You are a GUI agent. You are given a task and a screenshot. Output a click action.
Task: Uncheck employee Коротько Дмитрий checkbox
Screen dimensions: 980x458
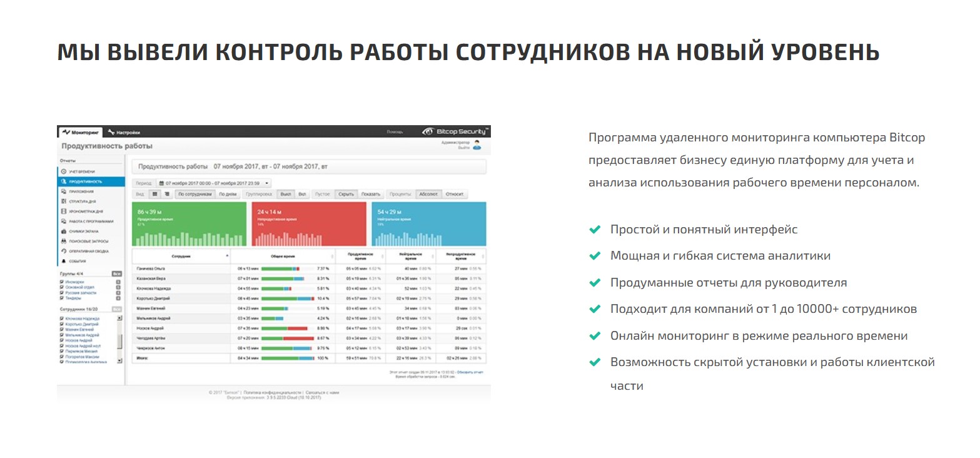61,324
